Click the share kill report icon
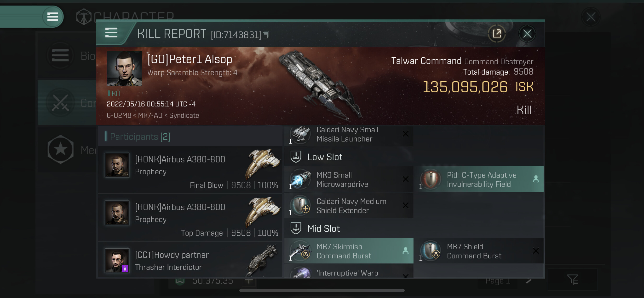Viewport: 644px width, 298px height. coord(496,34)
